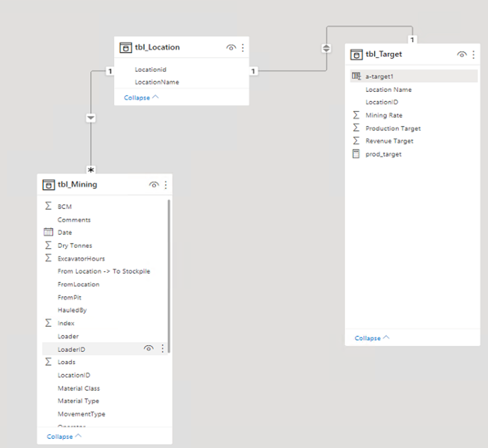The height and width of the screenshot is (448, 488).
Task: Select the Location Name field in tbl_Target
Action: (389, 90)
